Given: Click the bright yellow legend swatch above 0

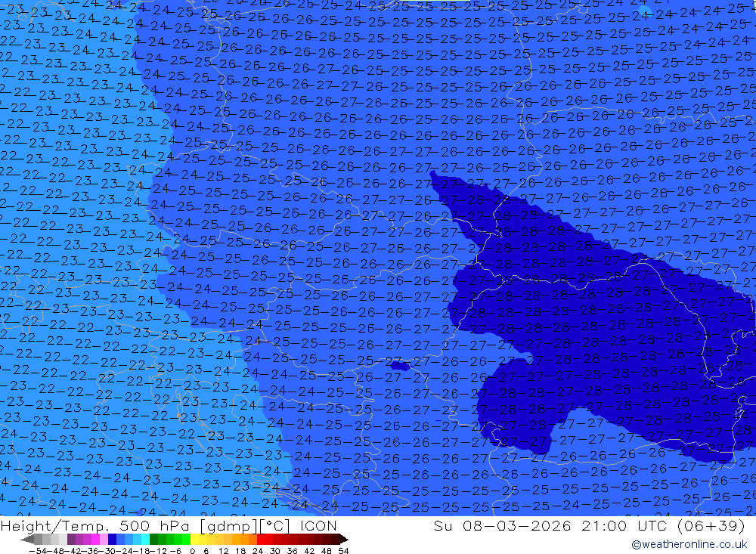Looking at the screenshot, I should 194,539.
